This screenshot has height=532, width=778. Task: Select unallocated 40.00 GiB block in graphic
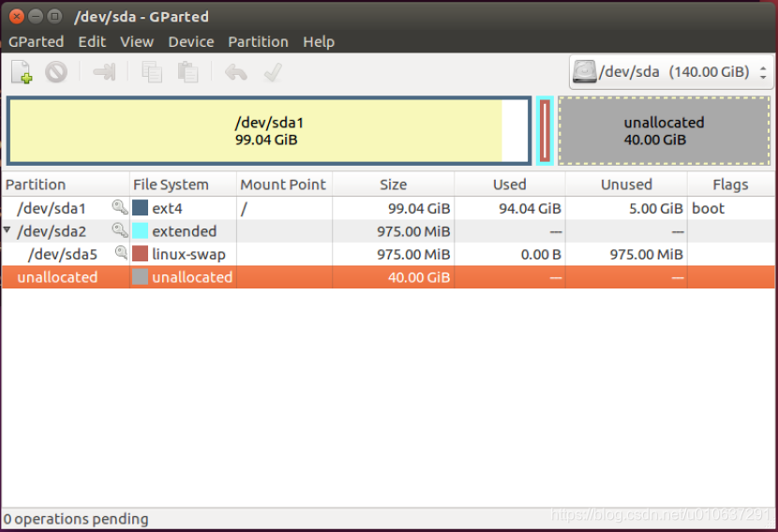pos(664,131)
